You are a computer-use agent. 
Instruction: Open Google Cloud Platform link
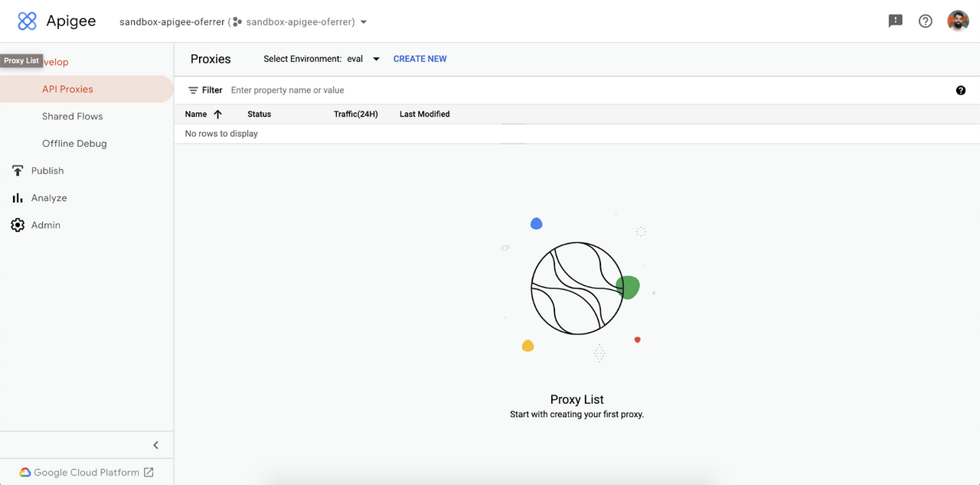(x=87, y=472)
